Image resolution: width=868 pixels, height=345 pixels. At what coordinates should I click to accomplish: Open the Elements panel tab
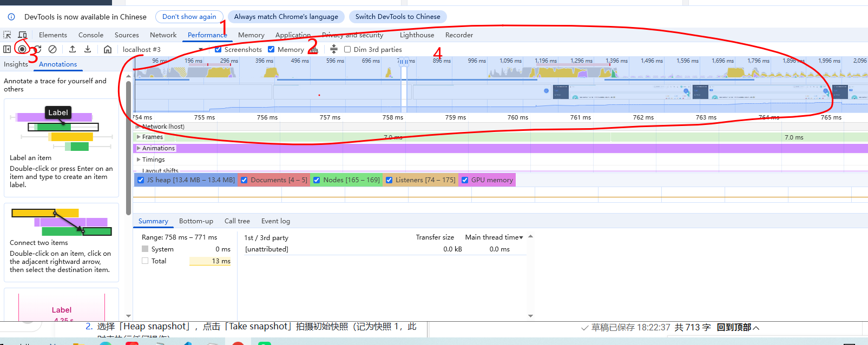tap(53, 35)
